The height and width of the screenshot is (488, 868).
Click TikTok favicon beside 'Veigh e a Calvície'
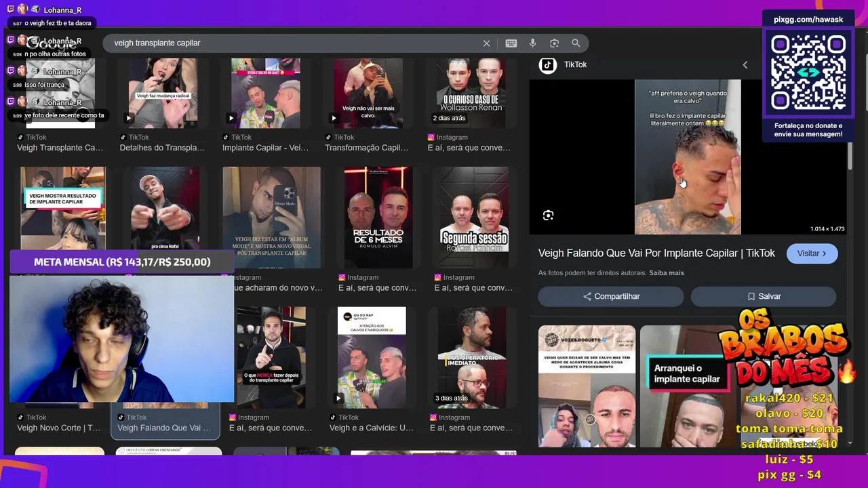point(333,418)
